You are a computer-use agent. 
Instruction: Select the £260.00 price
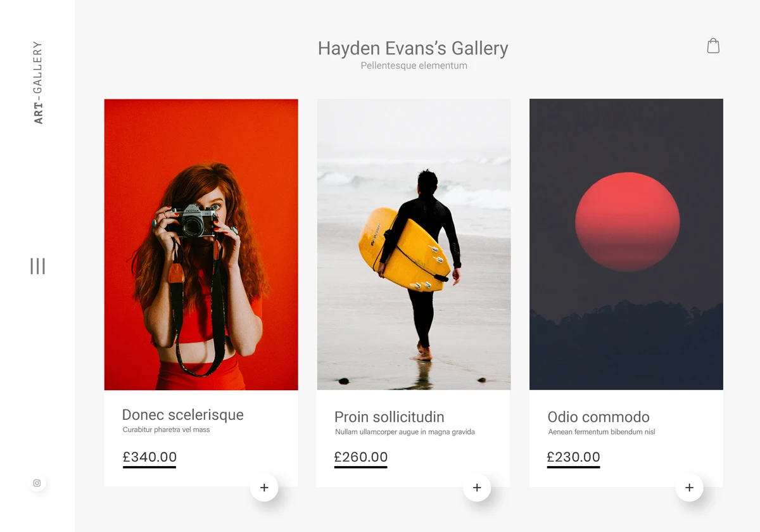pyautogui.click(x=360, y=457)
